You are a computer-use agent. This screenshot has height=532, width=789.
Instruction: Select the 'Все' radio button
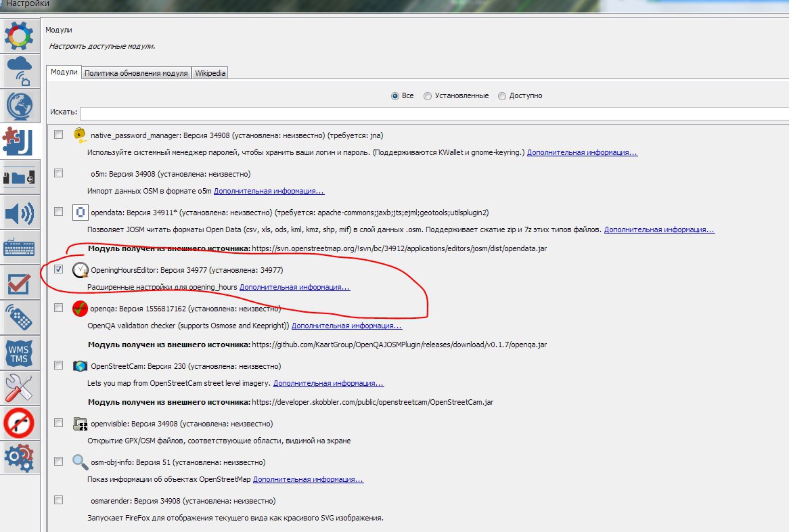(395, 95)
